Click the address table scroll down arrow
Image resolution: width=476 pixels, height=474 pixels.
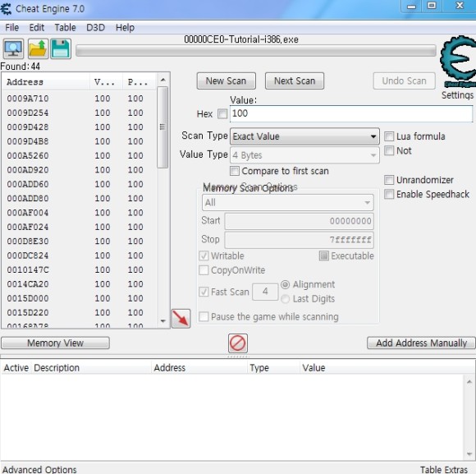(x=469, y=454)
